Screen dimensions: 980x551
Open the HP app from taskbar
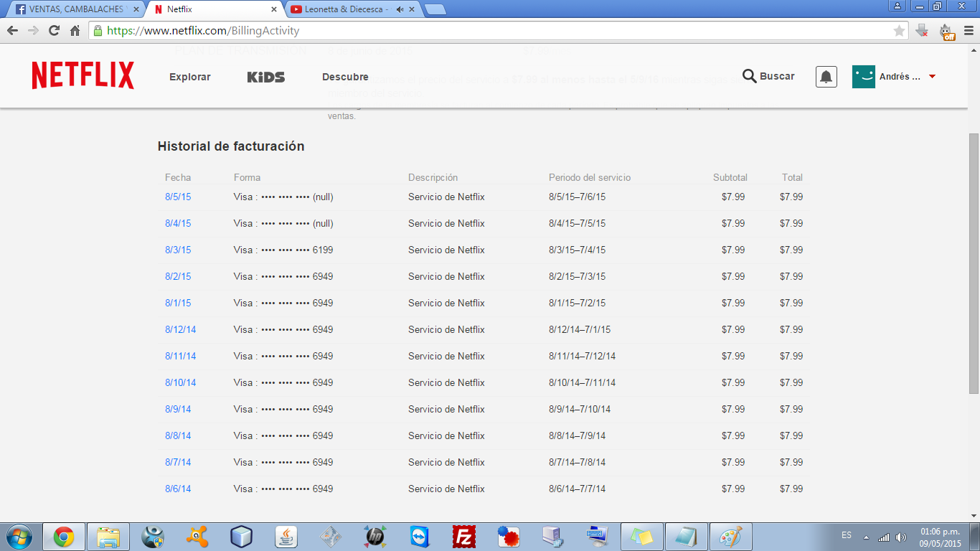[x=374, y=537]
